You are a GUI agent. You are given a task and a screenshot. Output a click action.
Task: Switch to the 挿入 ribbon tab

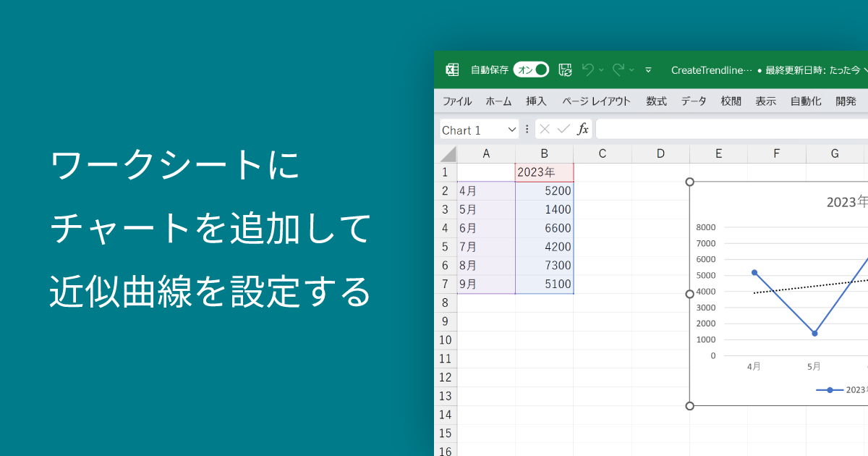pyautogui.click(x=536, y=101)
